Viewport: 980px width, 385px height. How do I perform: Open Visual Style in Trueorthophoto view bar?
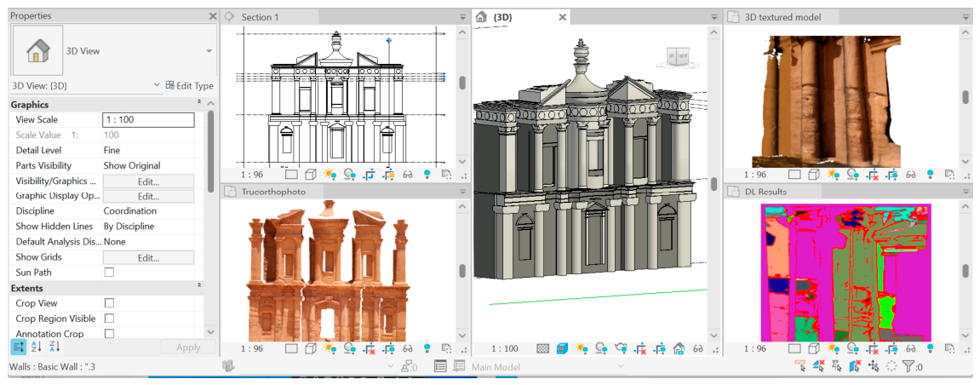[x=310, y=348]
